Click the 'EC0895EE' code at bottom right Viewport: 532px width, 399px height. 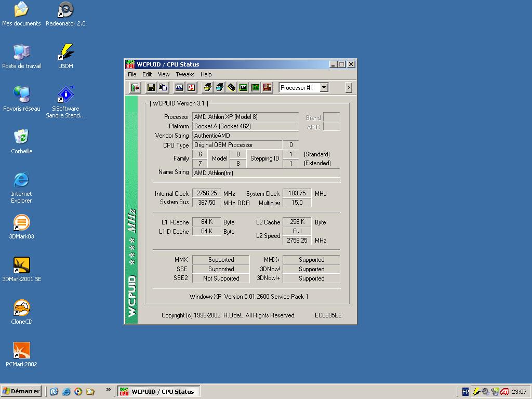328,315
